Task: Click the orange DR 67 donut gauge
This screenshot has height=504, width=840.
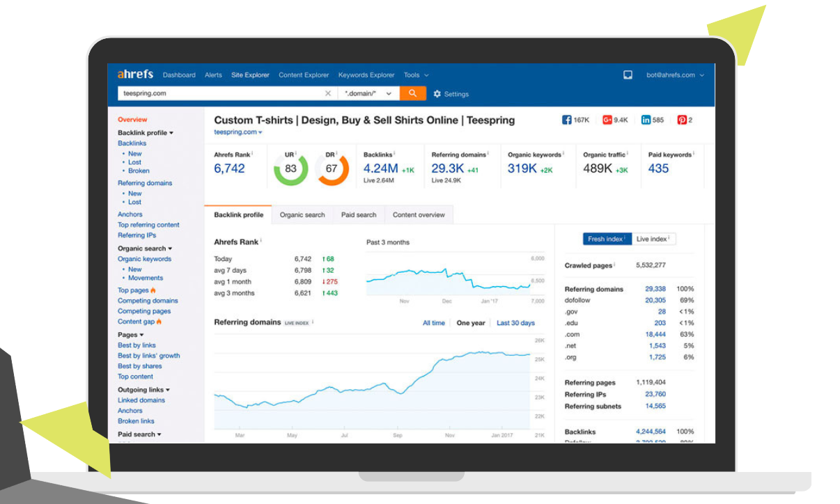Action: (332, 169)
